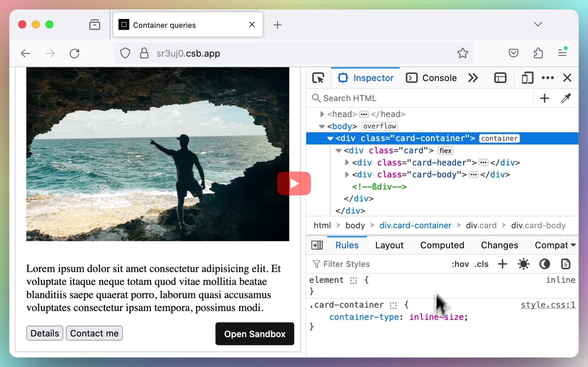The width and height of the screenshot is (588, 367).
Task: Toggle dark color scheme simulation
Action: click(545, 264)
